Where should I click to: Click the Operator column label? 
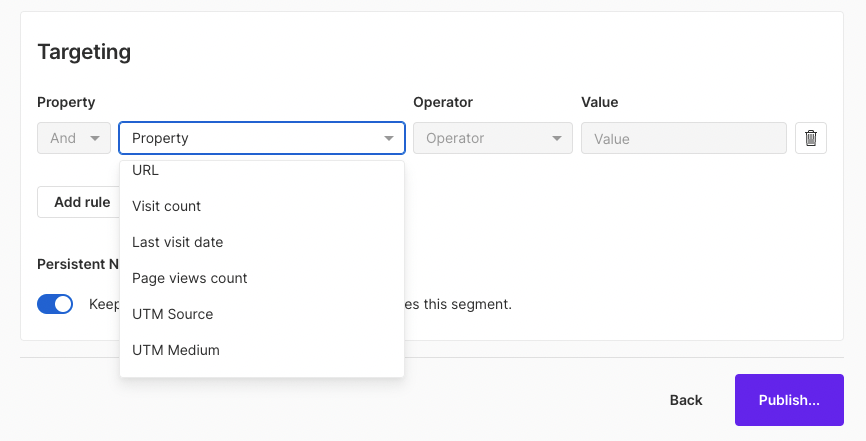pyautogui.click(x=443, y=102)
